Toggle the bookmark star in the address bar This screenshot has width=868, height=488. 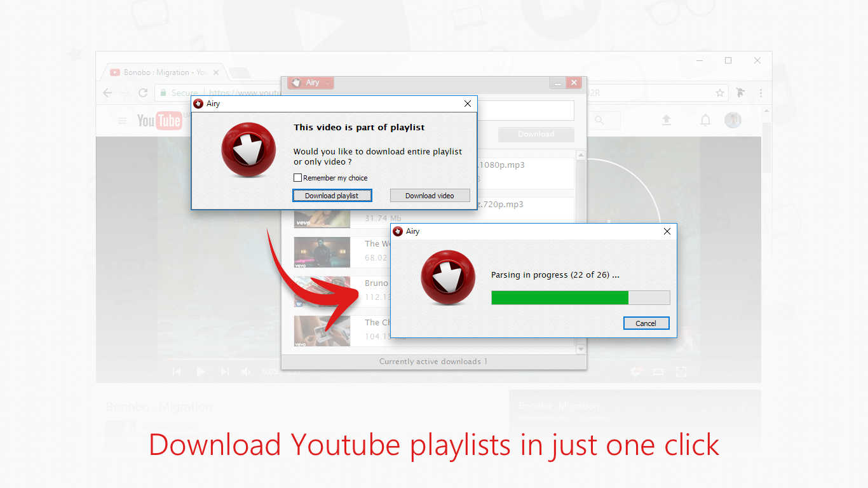pyautogui.click(x=721, y=93)
